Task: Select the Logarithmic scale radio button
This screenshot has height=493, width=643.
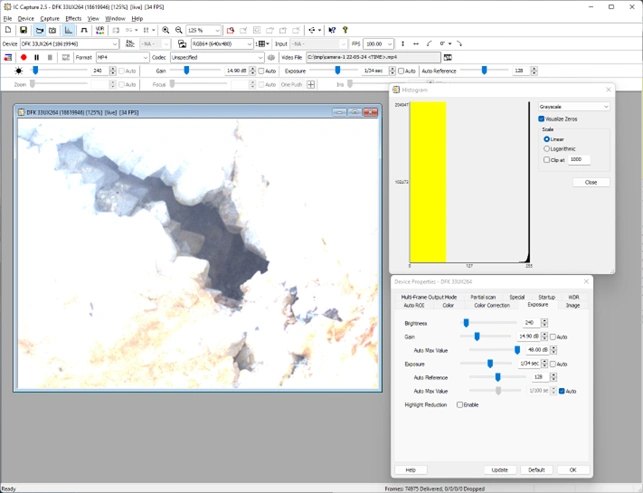Action: pyautogui.click(x=547, y=149)
